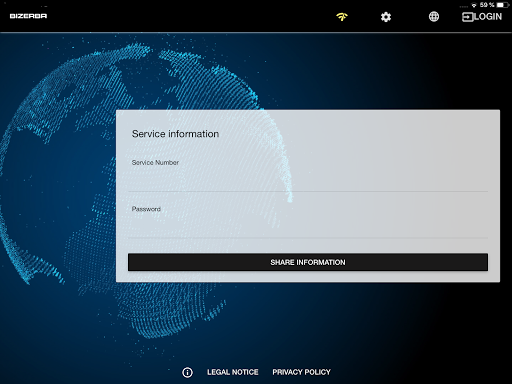Viewport: 512px width, 384px height.
Task: Select the LOGIN text in header
Action: [488, 17]
